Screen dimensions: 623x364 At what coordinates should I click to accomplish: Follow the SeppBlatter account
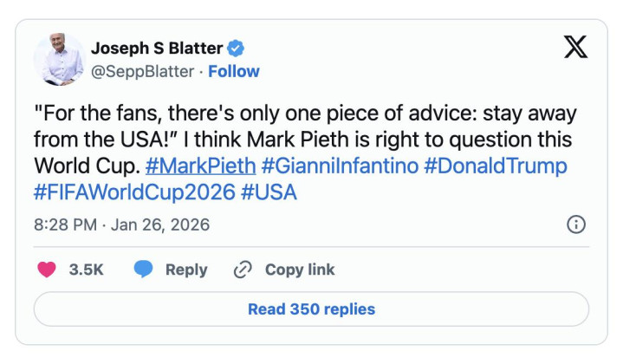point(234,71)
